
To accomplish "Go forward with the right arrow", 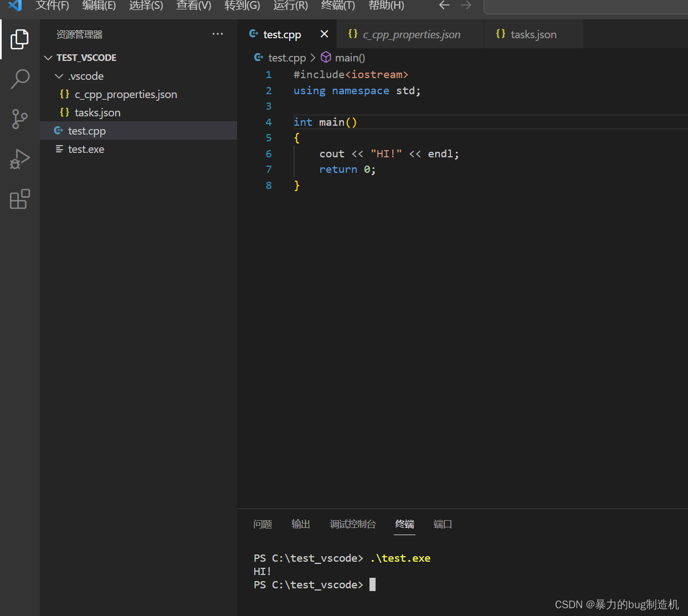I will click(x=466, y=6).
